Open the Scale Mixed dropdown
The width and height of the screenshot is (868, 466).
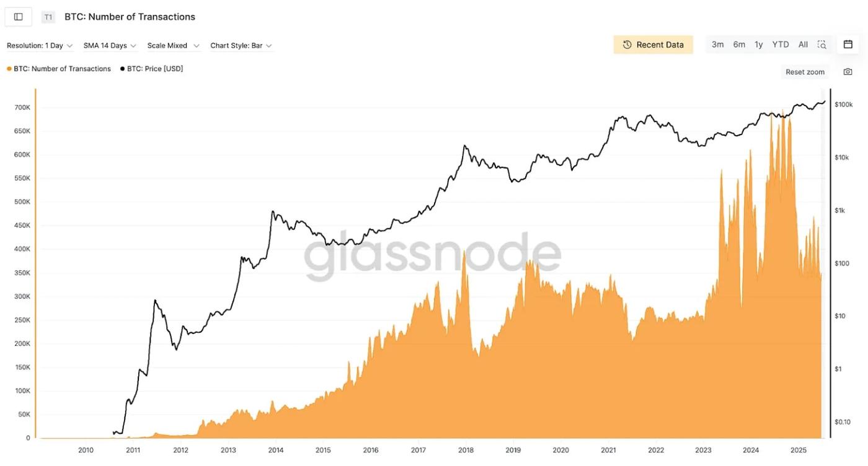point(174,46)
